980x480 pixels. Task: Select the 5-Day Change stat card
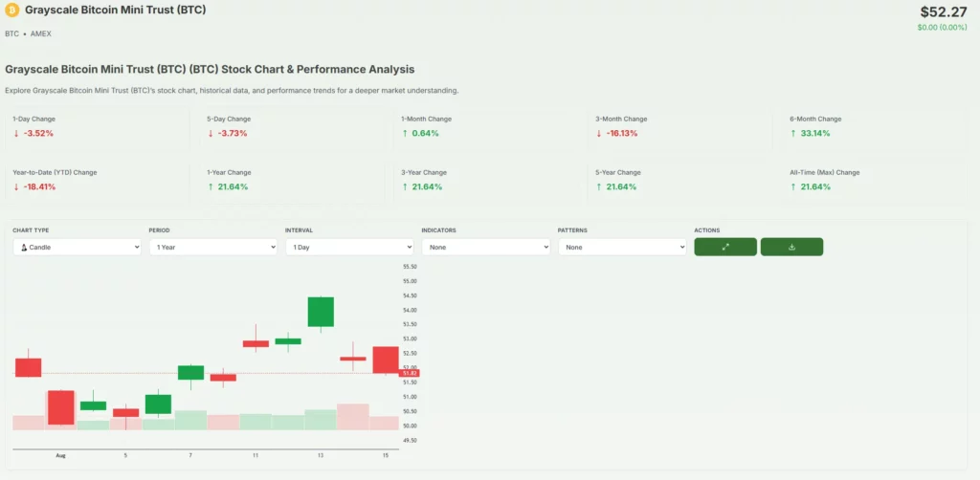(x=292, y=127)
